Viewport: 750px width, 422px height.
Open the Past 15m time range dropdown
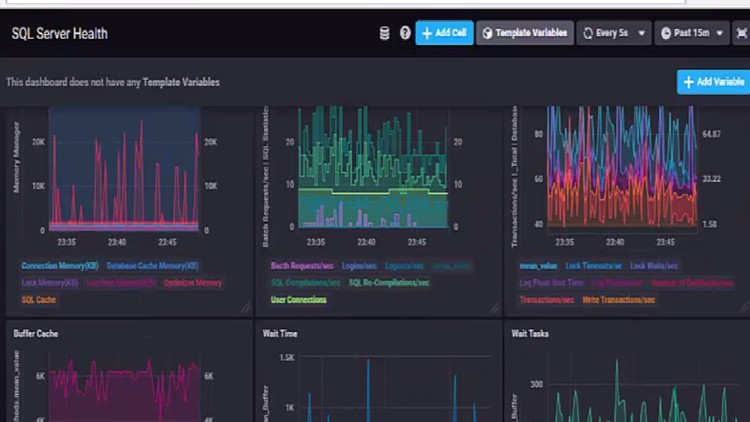[x=692, y=33]
